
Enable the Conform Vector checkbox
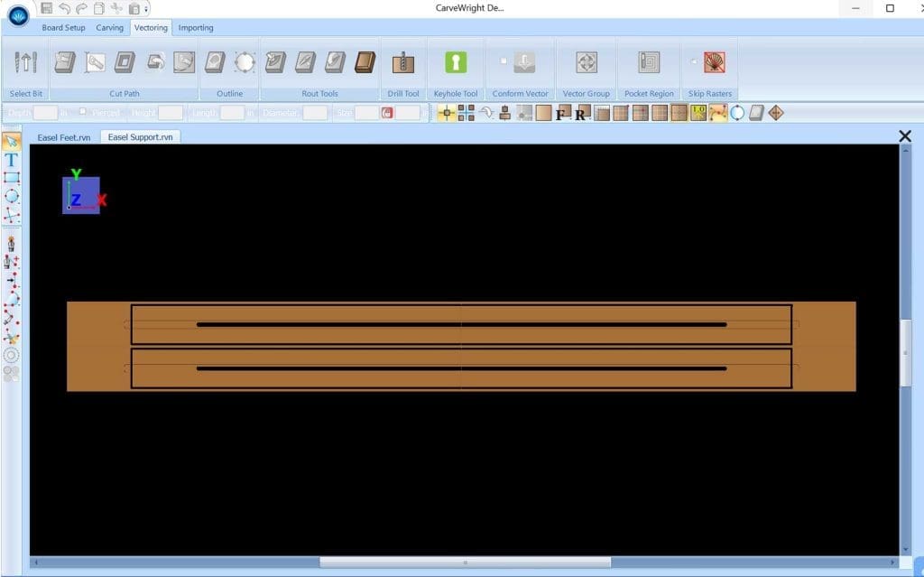tap(504, 61)
